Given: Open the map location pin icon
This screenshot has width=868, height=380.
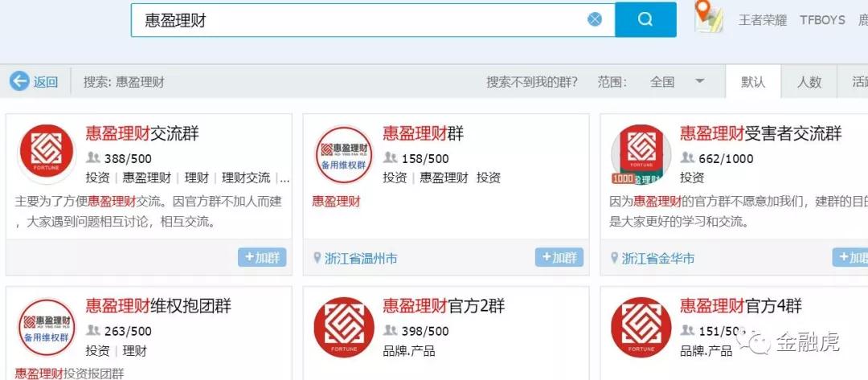Looking at the screenshot, I should 709,18.
